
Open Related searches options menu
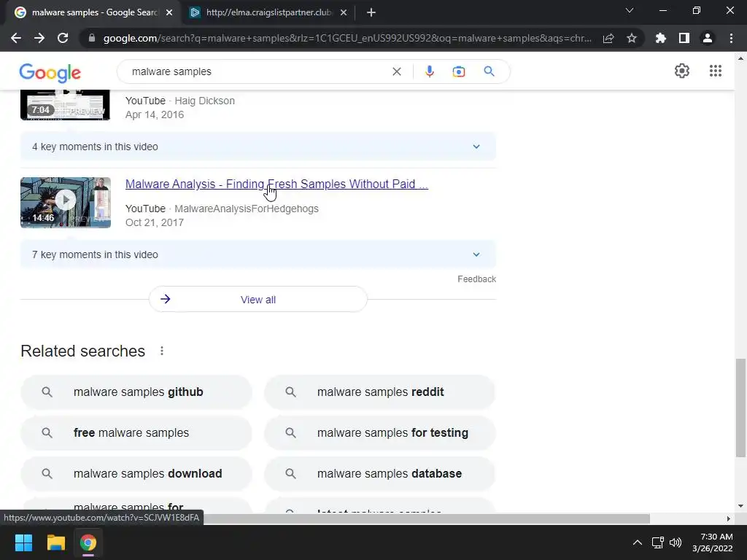pyautogui.click(x=162, y=351)
